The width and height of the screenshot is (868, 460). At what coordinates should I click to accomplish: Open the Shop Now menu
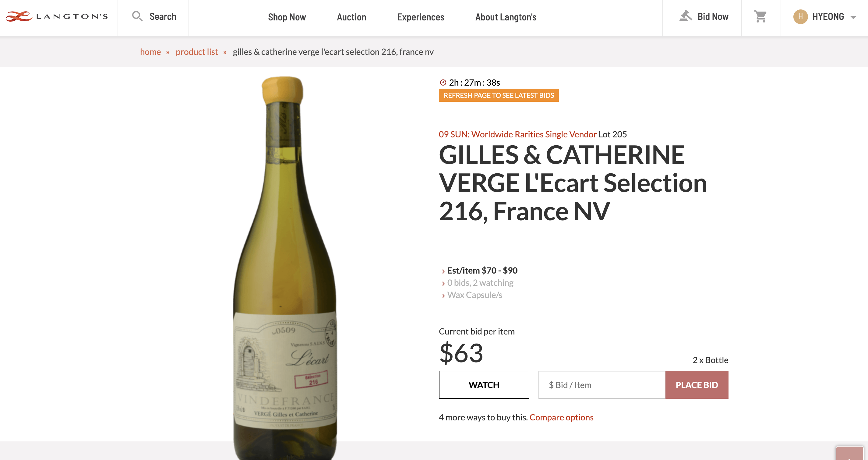(287, 17)
